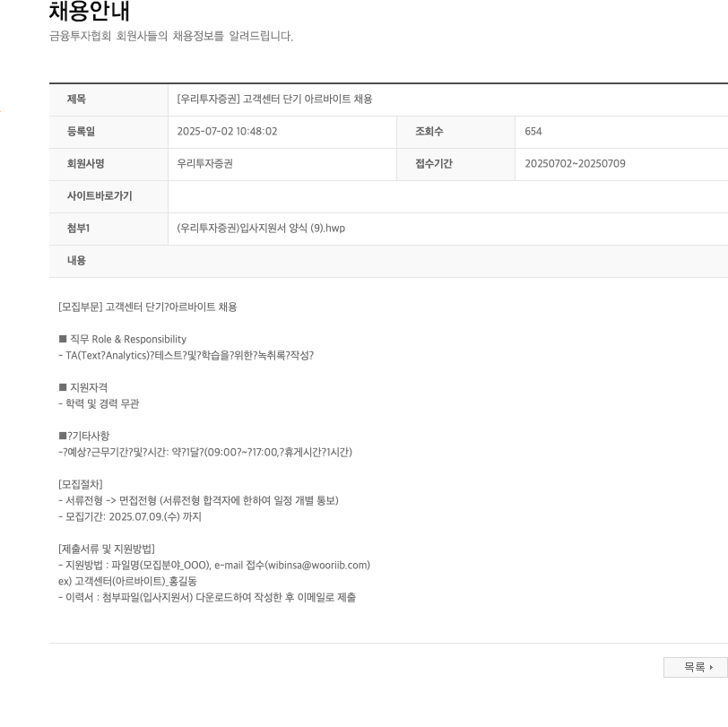The height and width of the screenshot is (727, 728).
Task: Click the 사이트바로가기 label cell
Action: (x=108, y=196)
